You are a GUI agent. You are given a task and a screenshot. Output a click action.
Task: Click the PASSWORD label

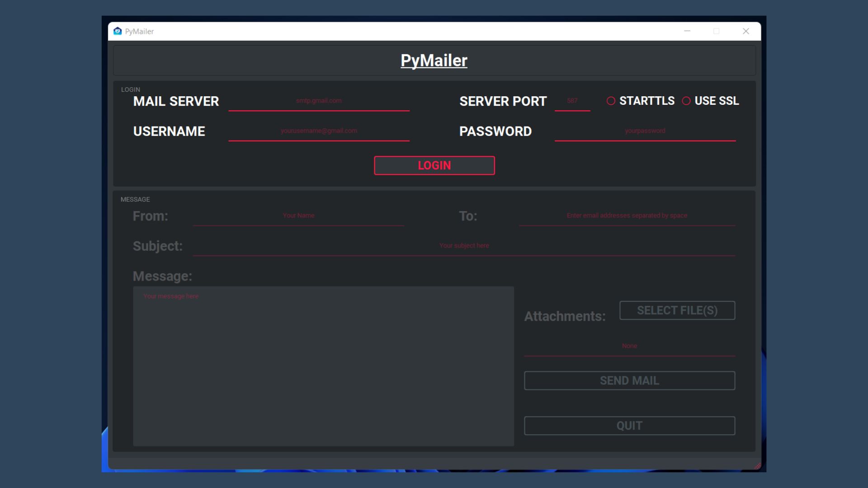point(495,131)
